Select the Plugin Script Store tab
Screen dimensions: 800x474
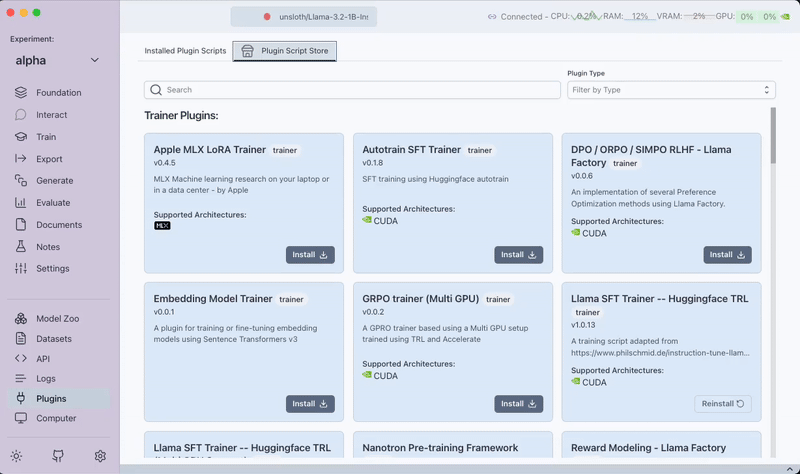[285, 51]
